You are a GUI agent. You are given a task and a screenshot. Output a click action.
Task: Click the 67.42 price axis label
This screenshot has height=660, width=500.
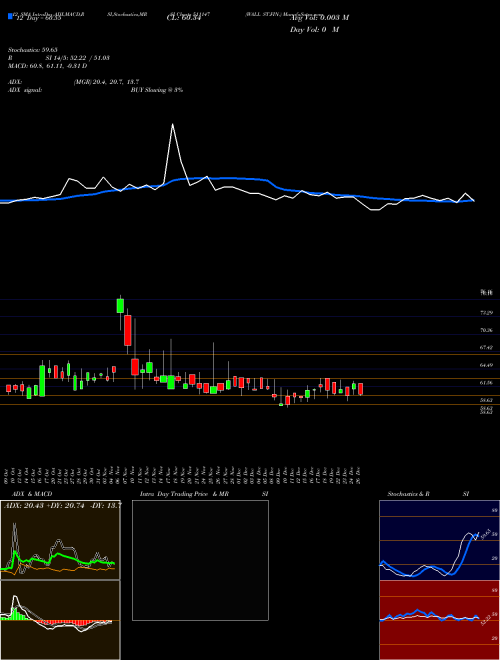[x=487, y=348]
